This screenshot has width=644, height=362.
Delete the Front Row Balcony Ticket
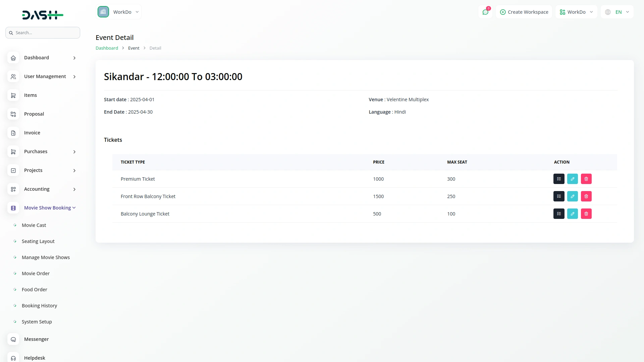tap(586, 196)
